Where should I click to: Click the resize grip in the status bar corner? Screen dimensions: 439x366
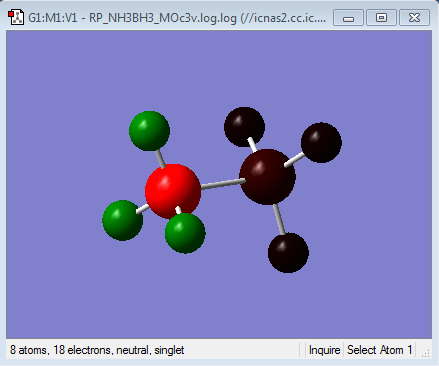click(x=425, y=353)
